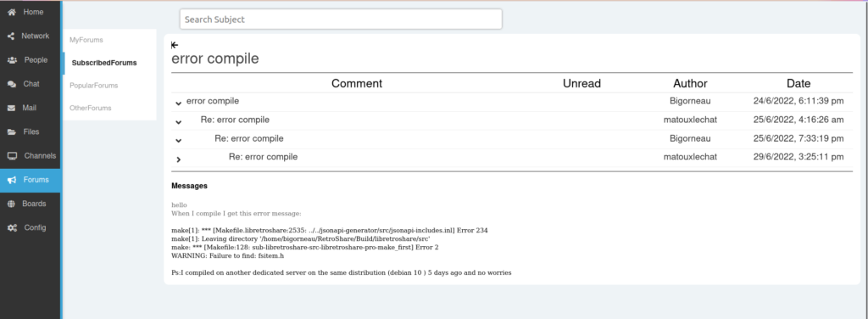The width and height of the screenshot is (868, 319).
Task: Click the Network share icon
Action: [11, 36]
